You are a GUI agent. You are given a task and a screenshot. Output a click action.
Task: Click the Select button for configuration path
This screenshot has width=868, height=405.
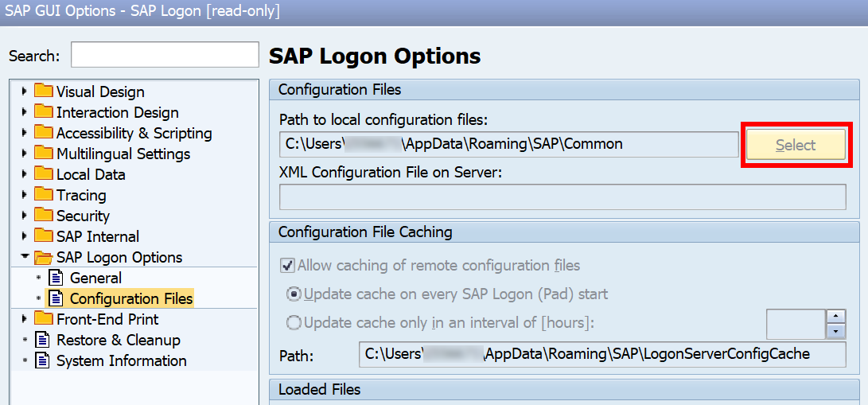796,145
